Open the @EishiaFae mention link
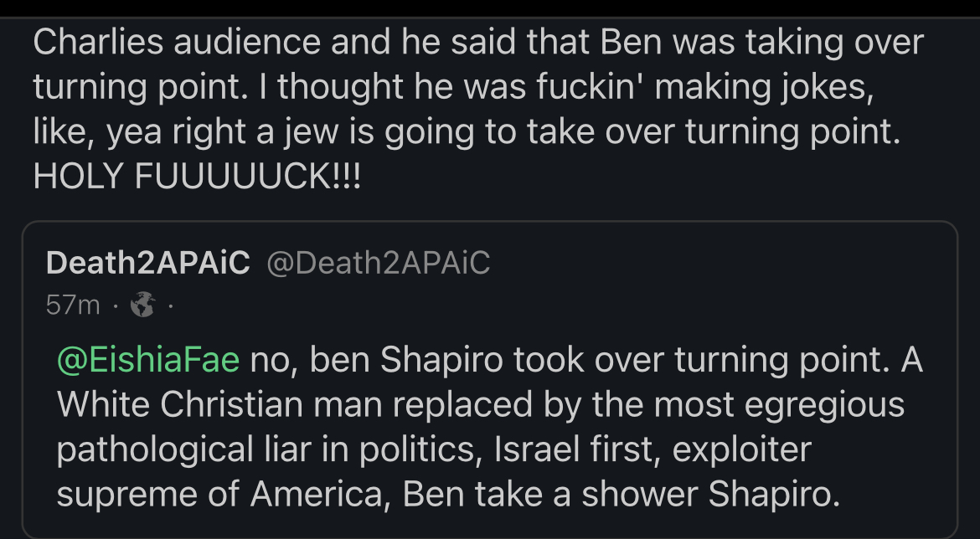The image size is (980, 539). (x=148, y=360)
